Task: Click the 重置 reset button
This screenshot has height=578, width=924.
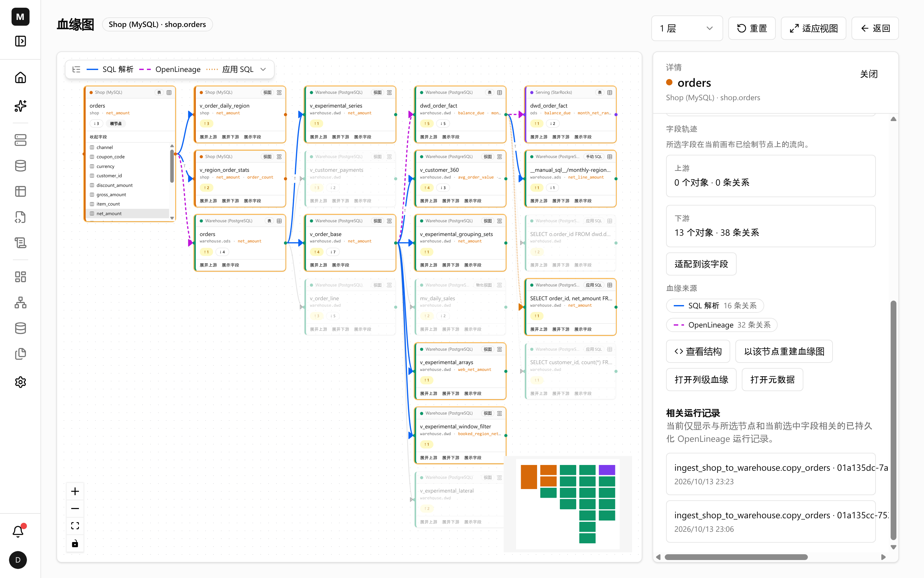Action: pos(751,28)
